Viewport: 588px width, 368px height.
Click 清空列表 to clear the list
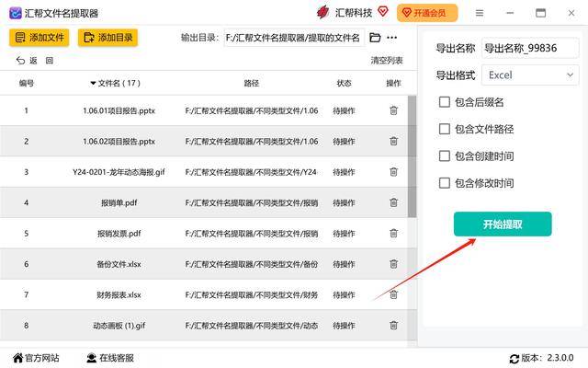click(387, 61)
